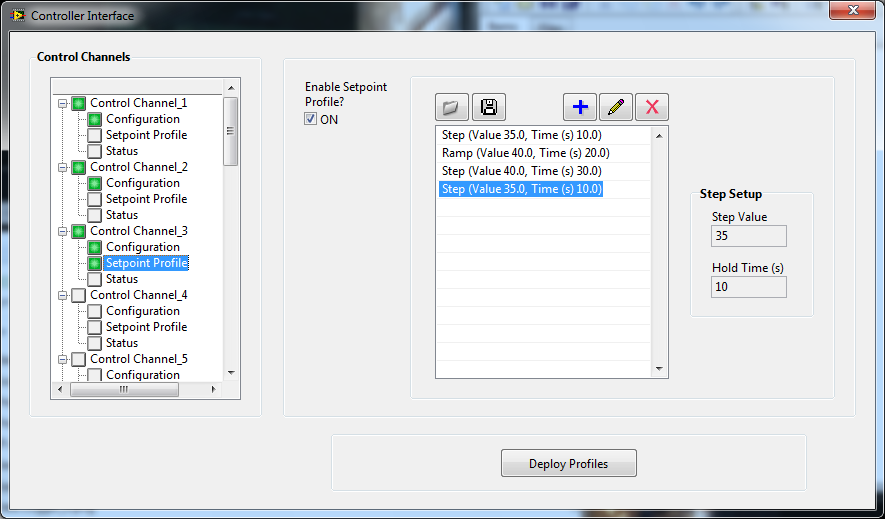This screenshot has height=519, width=885.
Task: Toggle Configuration box under Control Channel_1
Action: pos(94,119)
